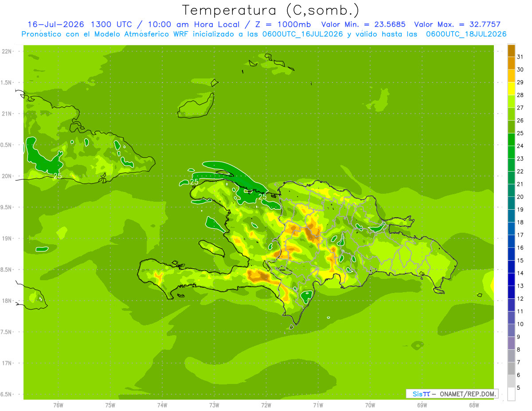Click the legend value "29"

(x=520, y=82)
